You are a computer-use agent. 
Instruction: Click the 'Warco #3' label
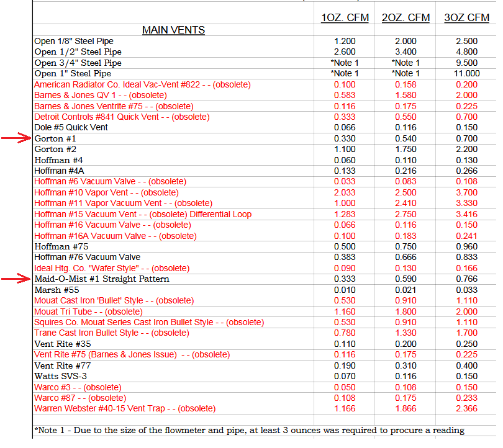(x=78, y=387)
